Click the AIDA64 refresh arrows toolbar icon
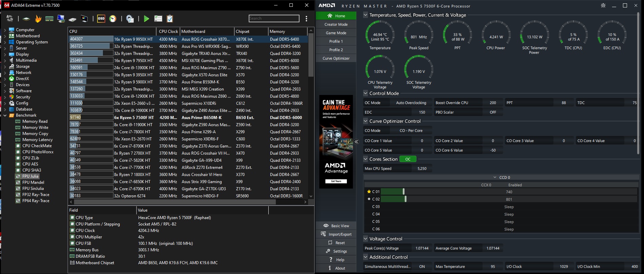The image size is (644, 274). click(x=10, y=19)
